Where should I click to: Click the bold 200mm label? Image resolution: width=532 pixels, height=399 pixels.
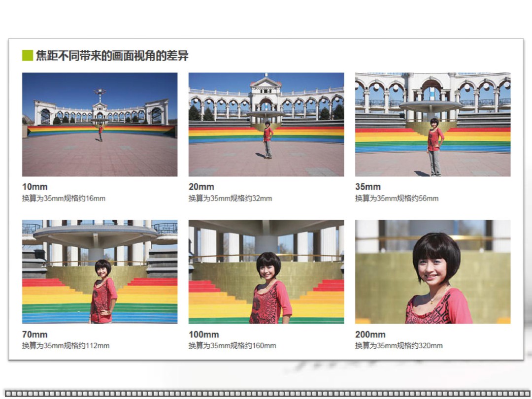point(370,334)
